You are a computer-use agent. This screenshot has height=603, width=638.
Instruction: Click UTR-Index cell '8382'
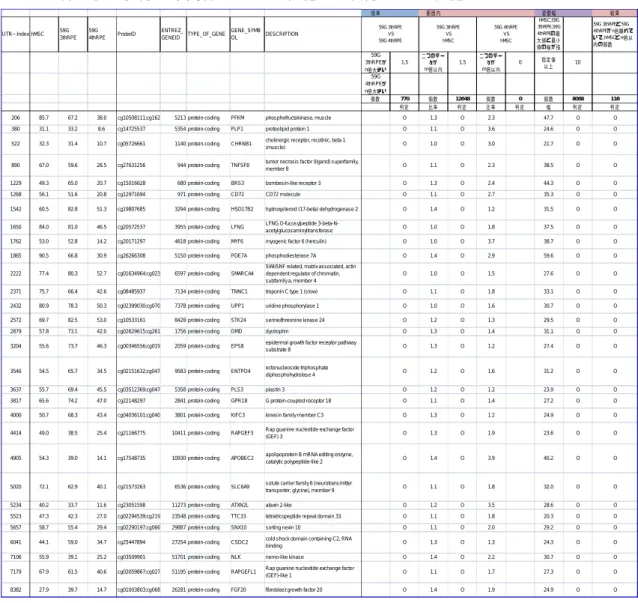(15, 590)
